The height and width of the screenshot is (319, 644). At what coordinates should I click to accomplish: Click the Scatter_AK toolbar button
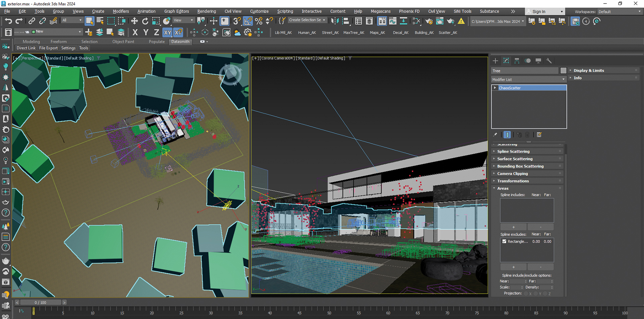[448, 33]
